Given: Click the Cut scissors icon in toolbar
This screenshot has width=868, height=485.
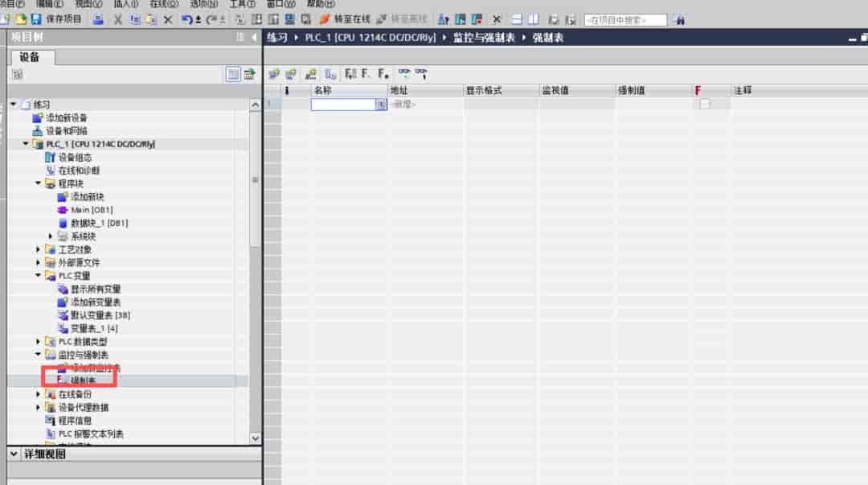Looking at the screenshot, I should 118,19.
